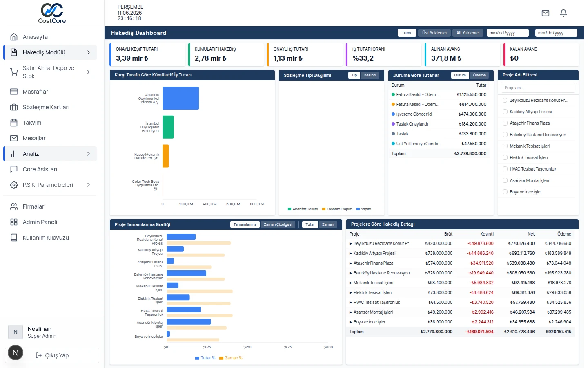Click the Kullanım Kılavuzu book icon
This screenshot has height=368, width=588.
tap(14, 238)
